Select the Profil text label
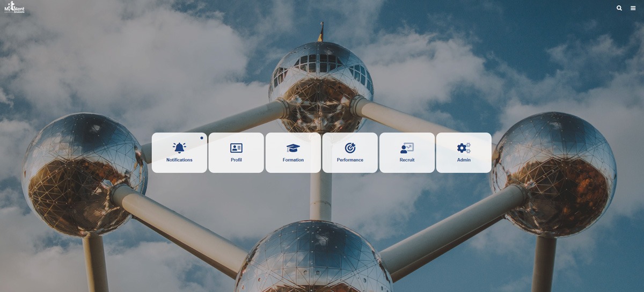 tap(236, 160)
